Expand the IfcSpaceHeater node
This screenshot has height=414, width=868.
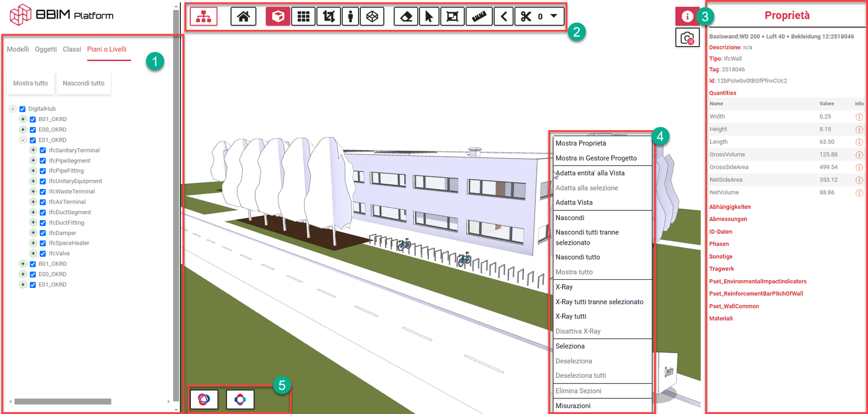click(33, 243)
